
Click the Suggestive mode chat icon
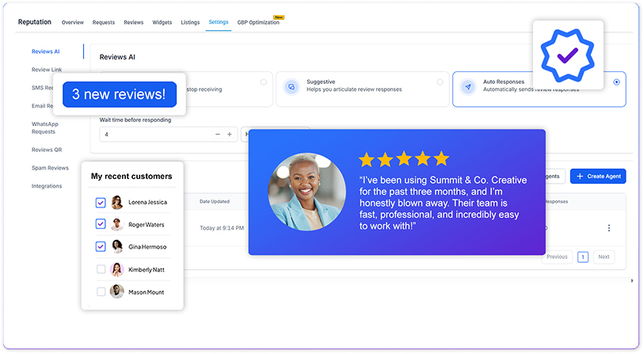click(x=292, y=86)
